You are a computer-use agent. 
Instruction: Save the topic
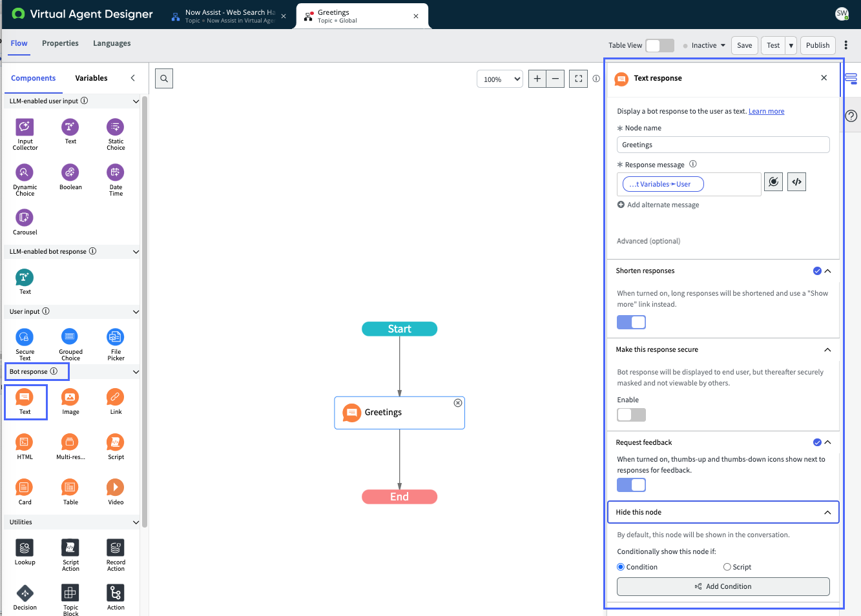point(745,45)
